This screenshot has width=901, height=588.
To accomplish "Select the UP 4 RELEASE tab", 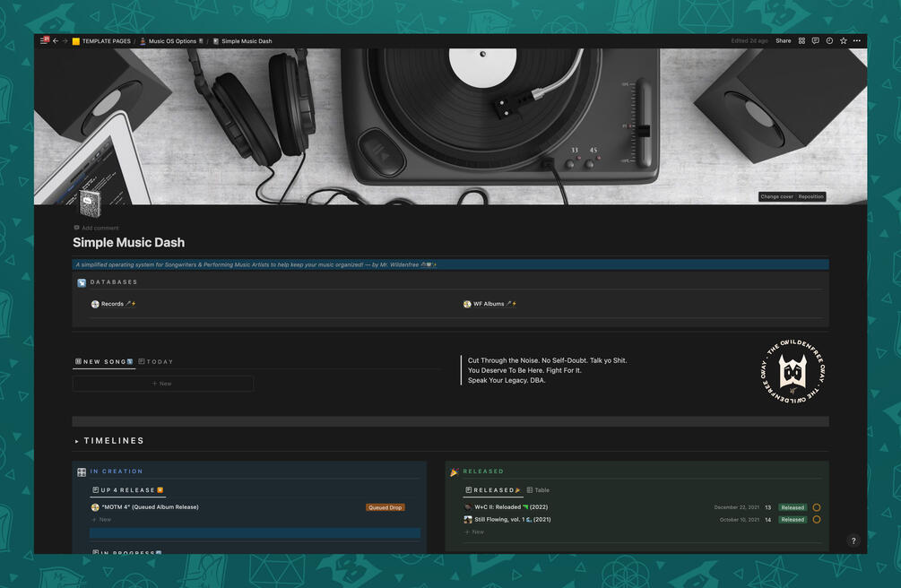I will (128, 490).
